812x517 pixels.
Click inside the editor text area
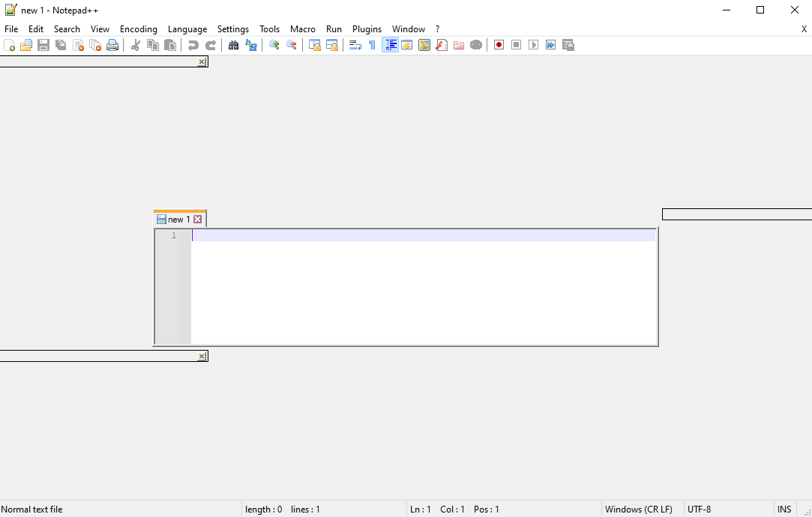424,287
